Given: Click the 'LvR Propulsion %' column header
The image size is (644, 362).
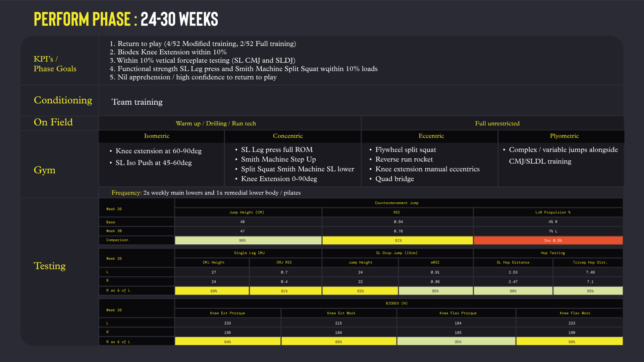Looking at the screenshot, I should coord(553,212).
